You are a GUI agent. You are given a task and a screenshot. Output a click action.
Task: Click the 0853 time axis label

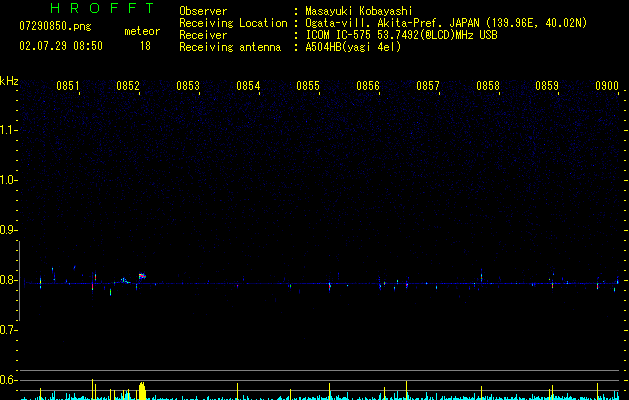pos(188,86)
